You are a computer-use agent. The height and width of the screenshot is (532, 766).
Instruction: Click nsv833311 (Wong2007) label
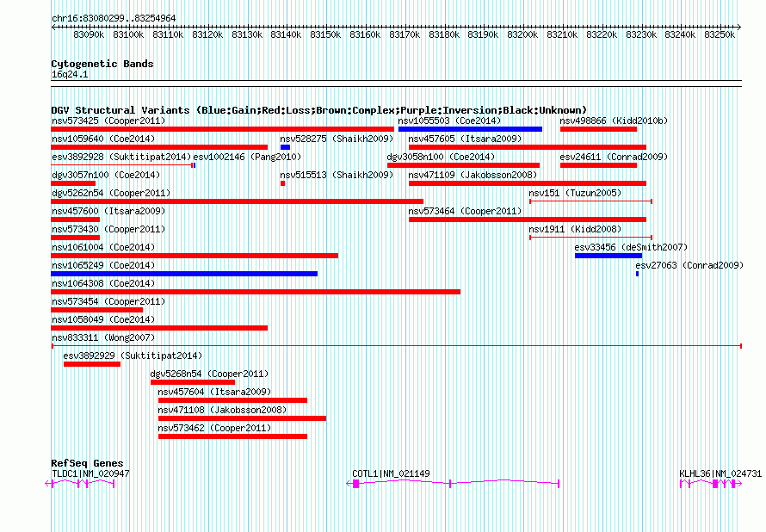[103, 337]
